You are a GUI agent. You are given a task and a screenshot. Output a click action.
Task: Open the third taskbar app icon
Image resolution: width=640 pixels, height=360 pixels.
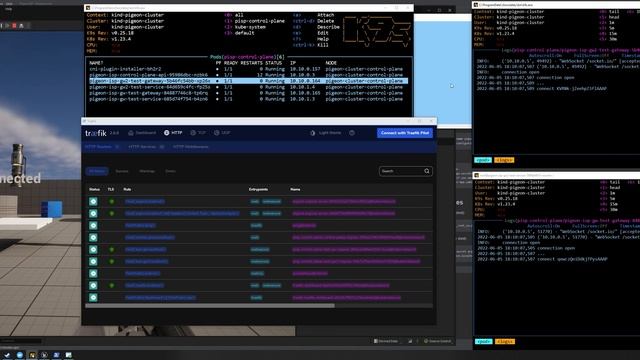point(32,355)
